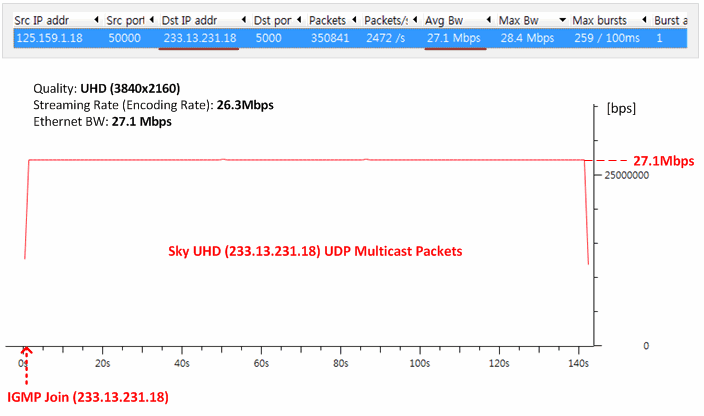Click the 100s time axis label

419,363
